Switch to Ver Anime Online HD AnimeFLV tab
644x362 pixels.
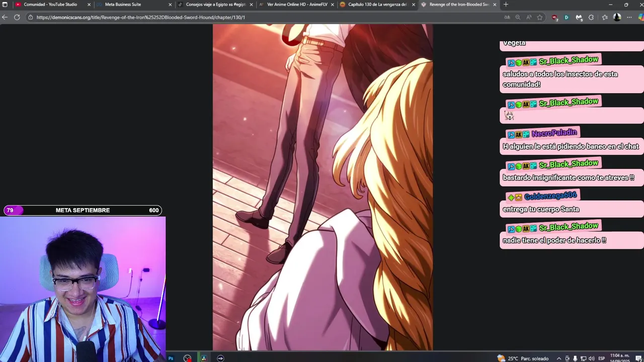(x=297, y=5)
